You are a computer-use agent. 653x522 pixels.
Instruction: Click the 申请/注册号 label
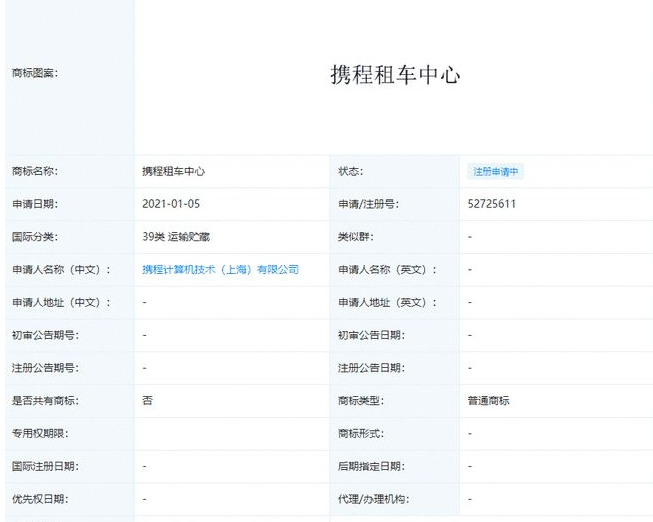tap(368, 204)
